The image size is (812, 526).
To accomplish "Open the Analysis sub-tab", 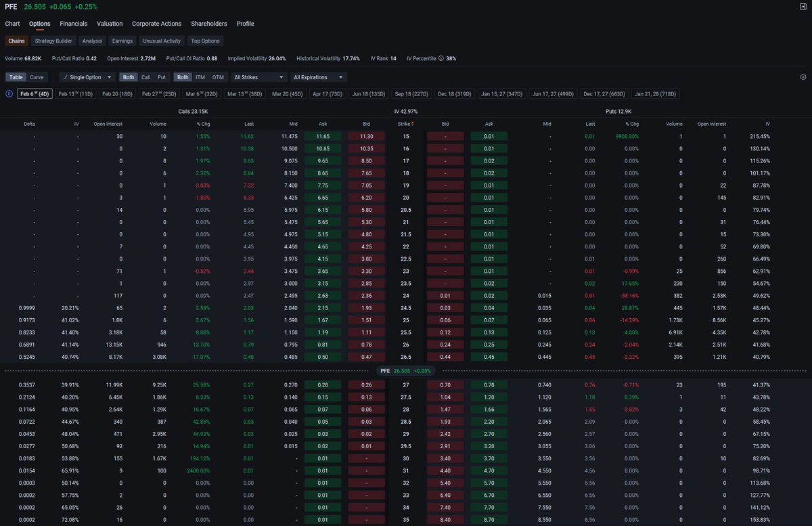I will 92,41.
